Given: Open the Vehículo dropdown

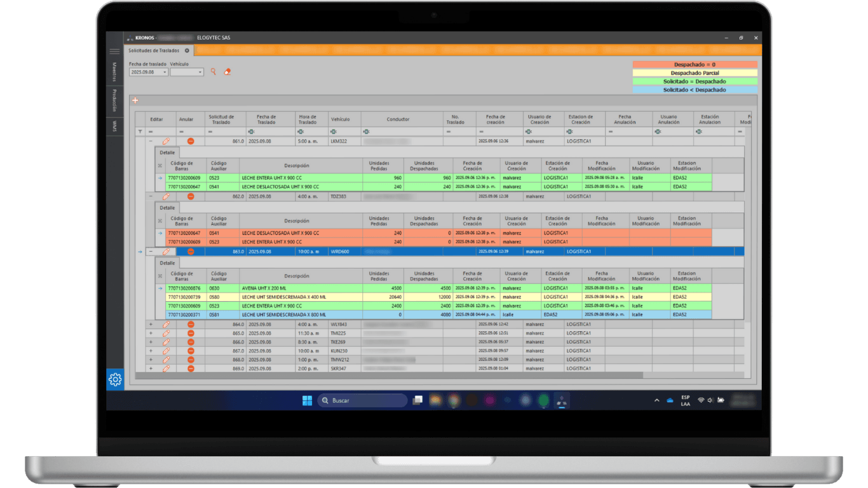Looking at the screenshot, I should 200,72.
